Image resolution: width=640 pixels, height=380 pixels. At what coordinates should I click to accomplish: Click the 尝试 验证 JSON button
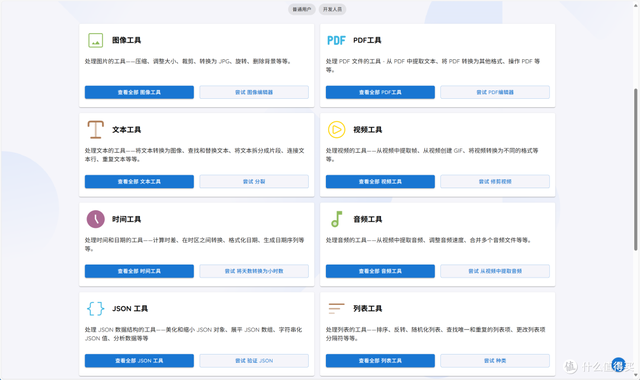pyautogui.click(x=254, y=360)
